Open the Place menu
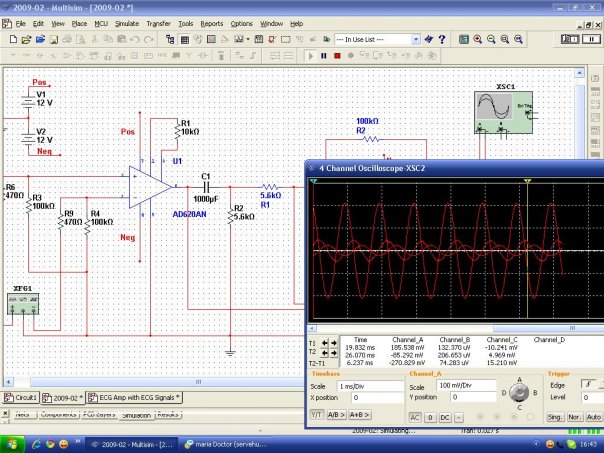 pyautogui.click(x=79, y=24)
